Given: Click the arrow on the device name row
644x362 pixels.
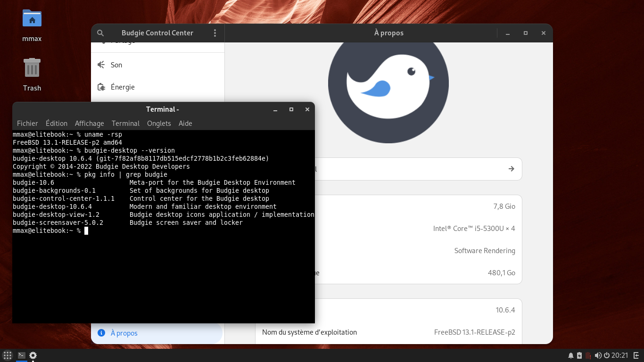Looking at the screenshot, I should [512, 169].
